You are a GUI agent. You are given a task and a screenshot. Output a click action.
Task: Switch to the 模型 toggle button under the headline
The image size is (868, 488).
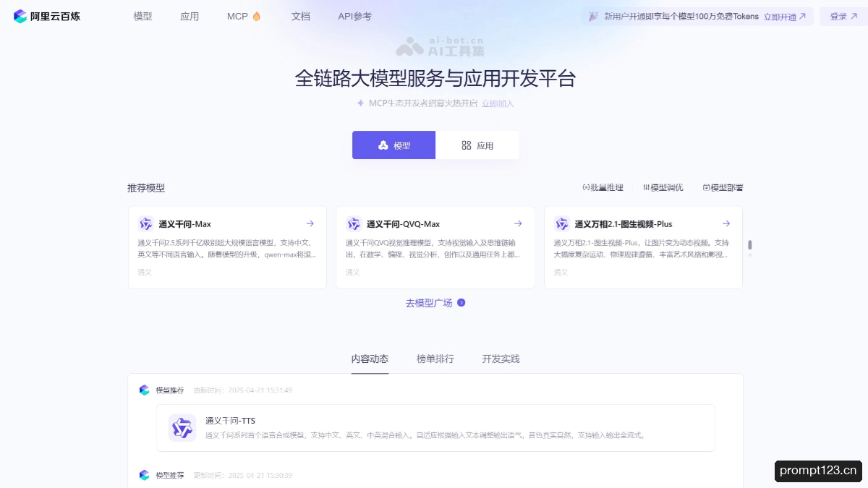[394, 145]
